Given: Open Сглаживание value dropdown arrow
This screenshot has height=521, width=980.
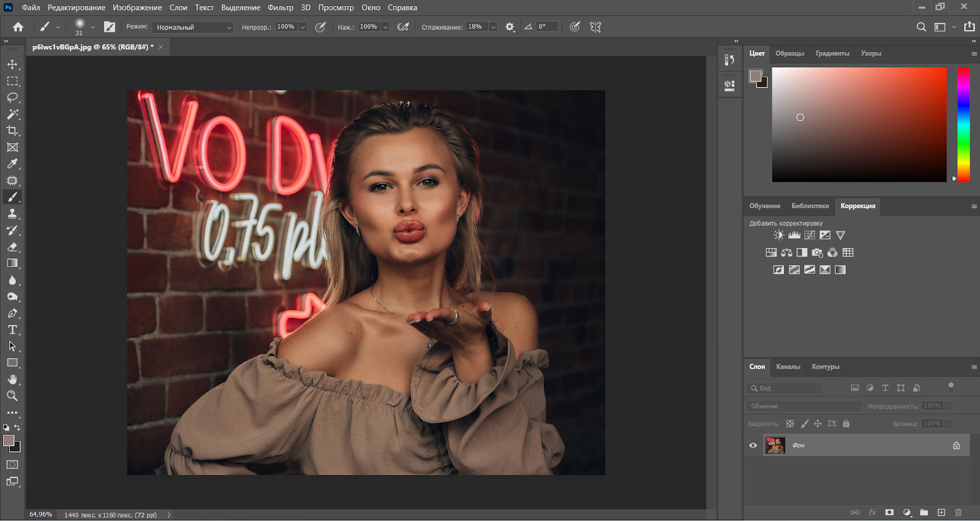Looking at the screenshot, I should 493,27.
